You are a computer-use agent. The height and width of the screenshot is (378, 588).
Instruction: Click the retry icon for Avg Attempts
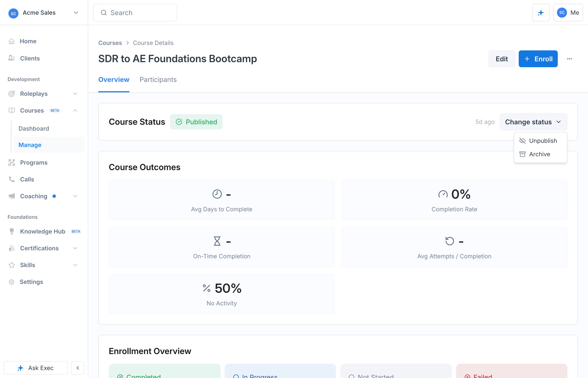pyautogui.click(x=450, y=241)
